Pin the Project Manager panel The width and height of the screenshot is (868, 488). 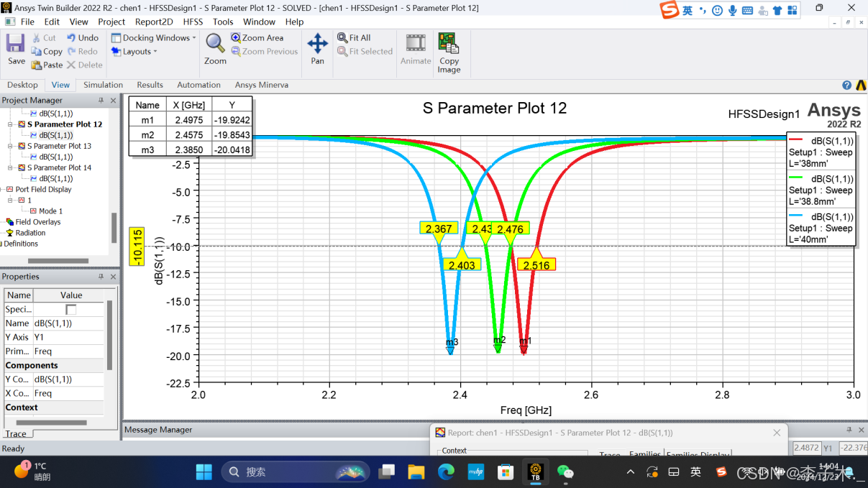[101, 101]
